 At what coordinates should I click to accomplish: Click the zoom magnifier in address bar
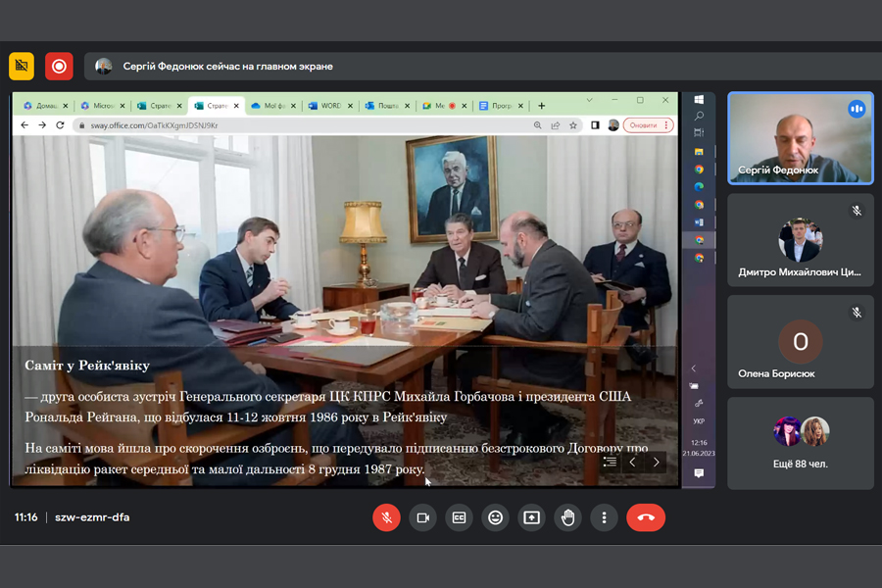tap(538, 125)
